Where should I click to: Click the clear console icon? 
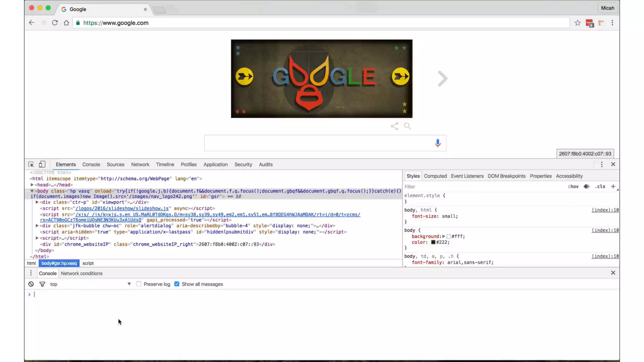[31, 284]
